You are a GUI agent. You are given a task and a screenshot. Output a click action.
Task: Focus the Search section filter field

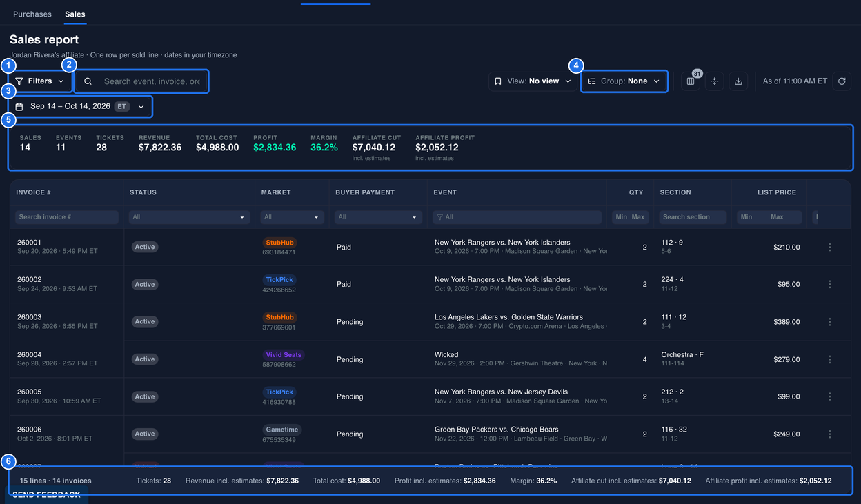693,217
